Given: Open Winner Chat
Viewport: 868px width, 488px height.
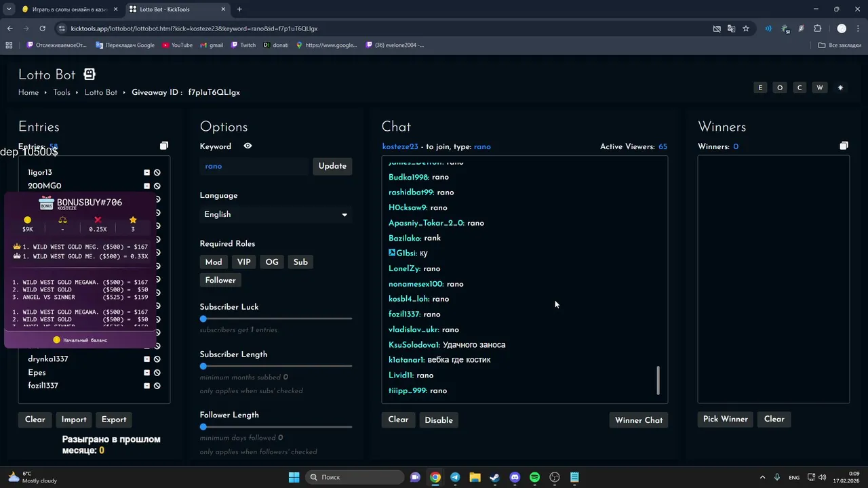Looking at the screenshot, I should [639, 420].
